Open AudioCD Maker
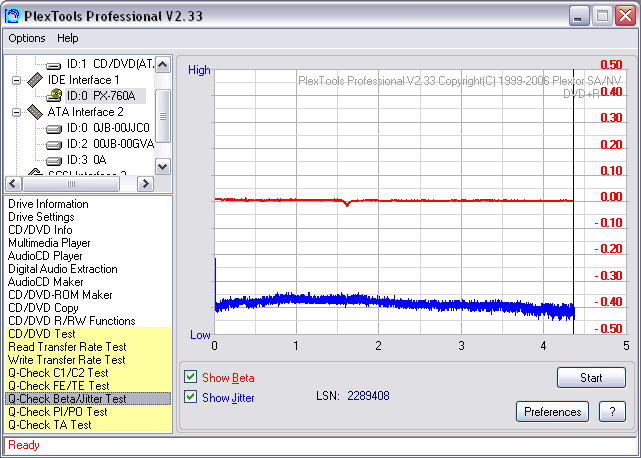The image size is (641, 458). (45, 282)
